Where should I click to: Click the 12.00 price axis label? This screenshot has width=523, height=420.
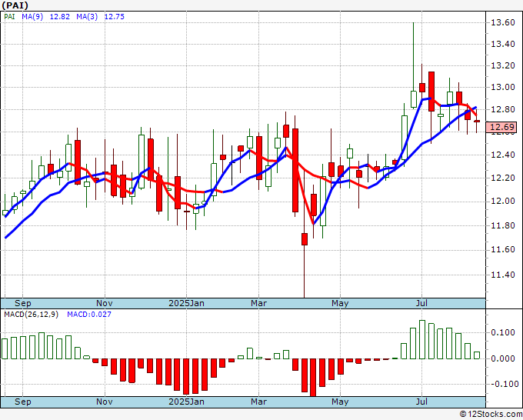coord(503,202)
